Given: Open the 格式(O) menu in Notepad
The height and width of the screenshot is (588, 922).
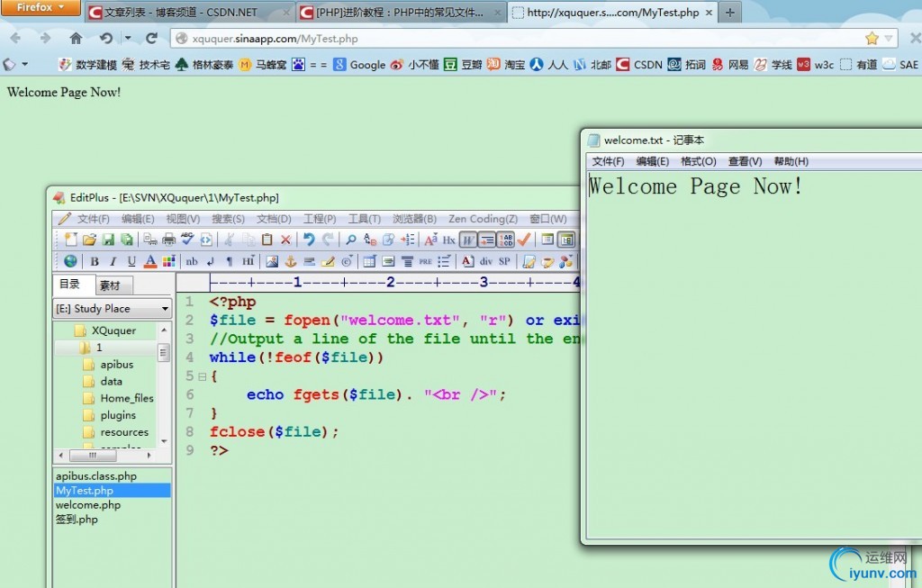Looking at the screenshot, I should click(698, 161).
